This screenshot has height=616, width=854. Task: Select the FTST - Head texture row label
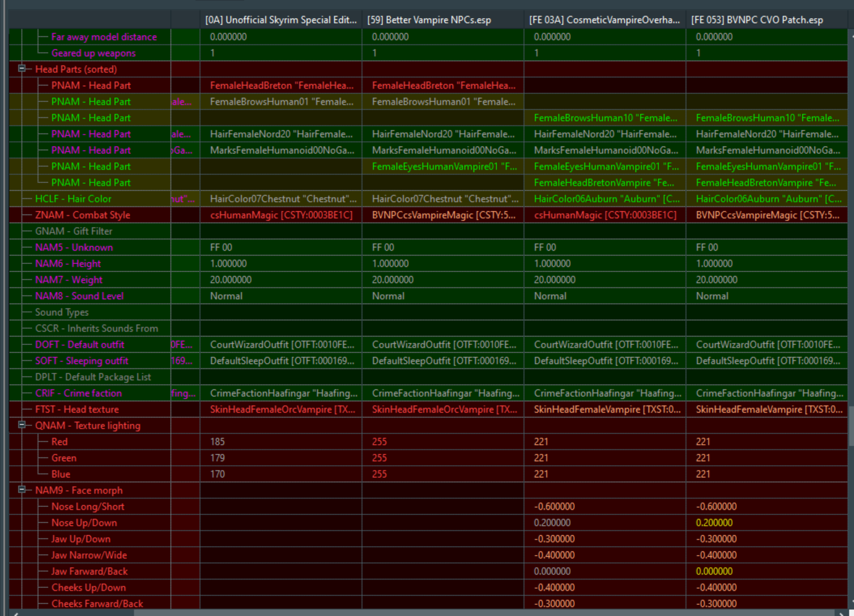tap(77, 410)
